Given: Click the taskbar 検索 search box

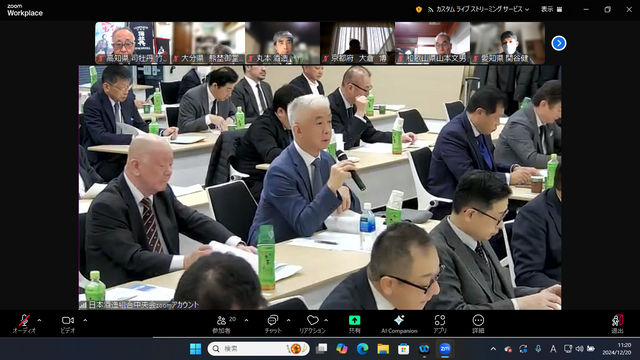Looking at the screenshot, I should click(258, 349).
